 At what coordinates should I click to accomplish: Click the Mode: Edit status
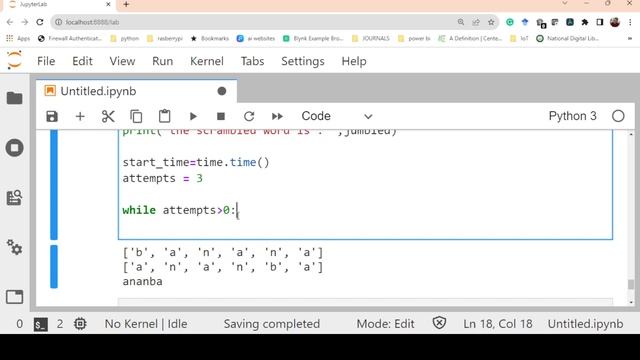[385, 324]
